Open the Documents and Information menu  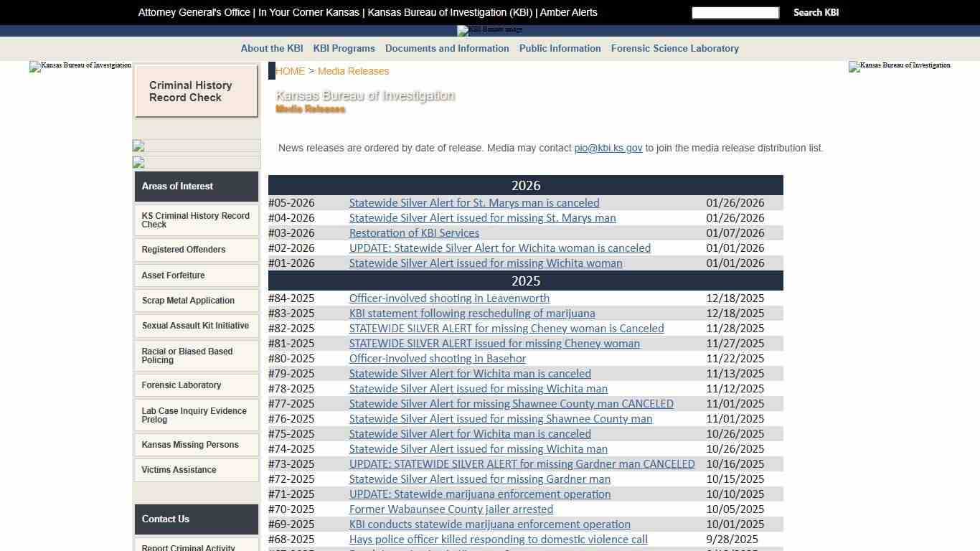click(x=447, y=48)
